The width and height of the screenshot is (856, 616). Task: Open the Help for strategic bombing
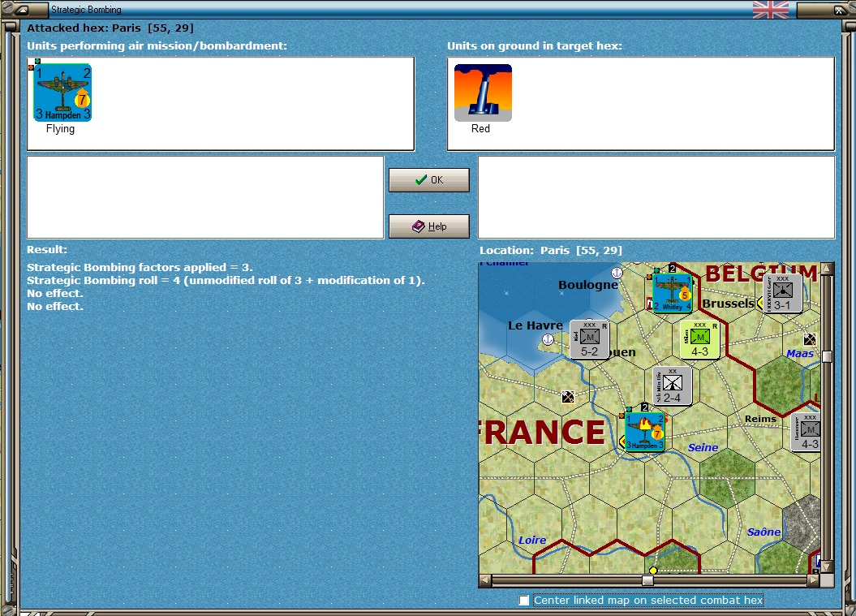click(429, 226)
